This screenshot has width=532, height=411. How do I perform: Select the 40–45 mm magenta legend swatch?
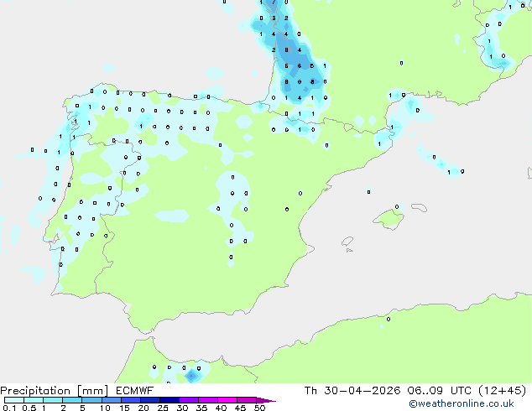click(227, 400)
